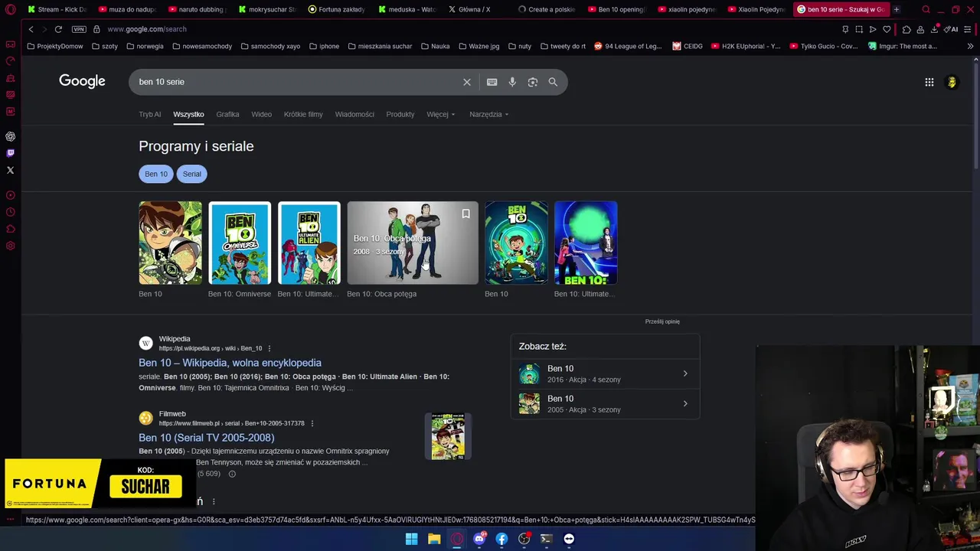Open Google on-screen keyboard input

pos(492,82)
